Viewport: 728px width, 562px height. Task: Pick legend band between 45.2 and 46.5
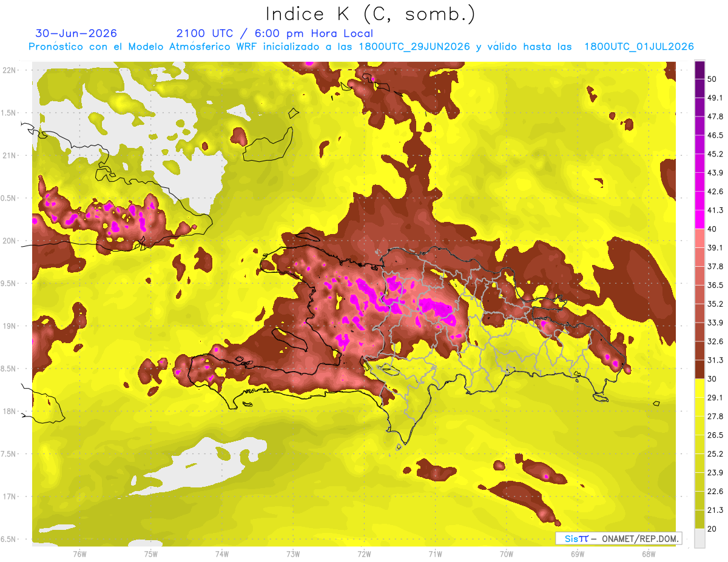pyautogui.click(x=699, y=144)
